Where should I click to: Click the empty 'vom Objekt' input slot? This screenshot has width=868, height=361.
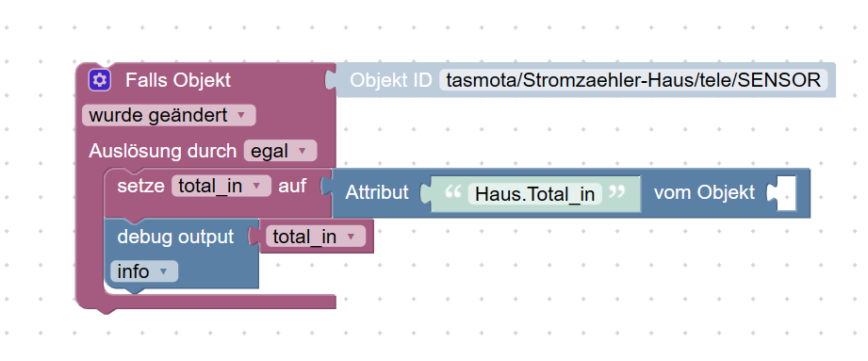[785, 193]
